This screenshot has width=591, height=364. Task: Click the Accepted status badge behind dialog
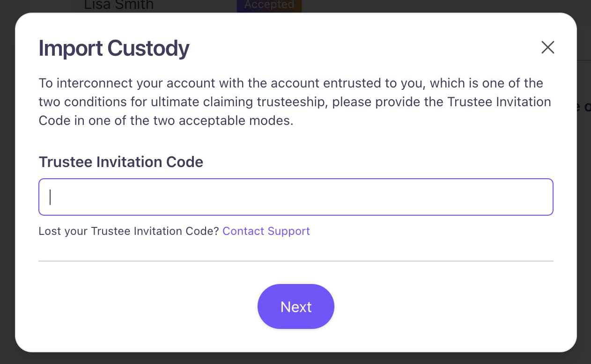coord(269,5)
